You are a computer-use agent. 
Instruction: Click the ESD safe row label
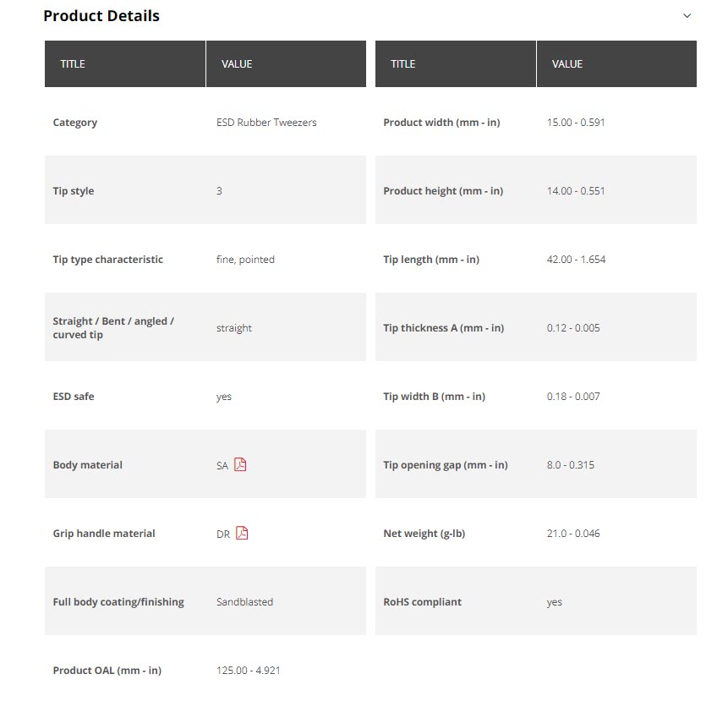pyautogui.click(x=74, y=397)
